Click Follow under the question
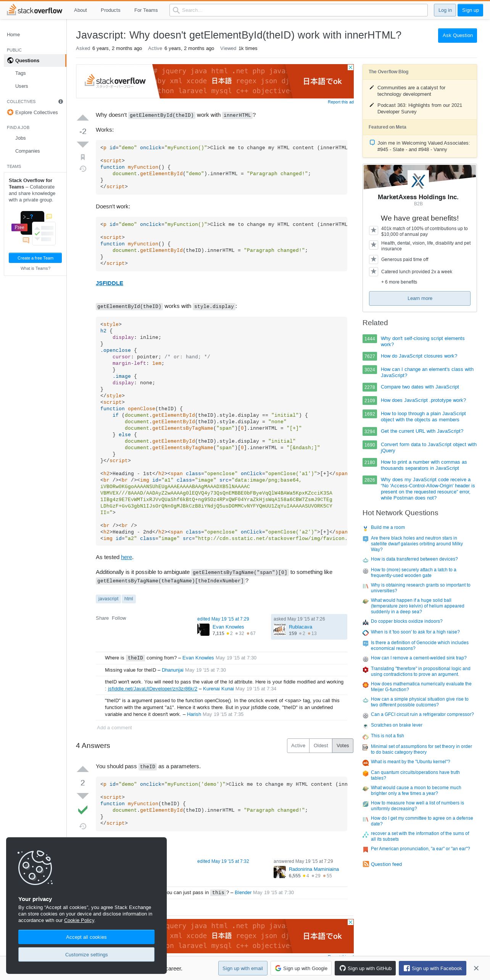The width and height of the screenshot is (490, 980). 119,618
